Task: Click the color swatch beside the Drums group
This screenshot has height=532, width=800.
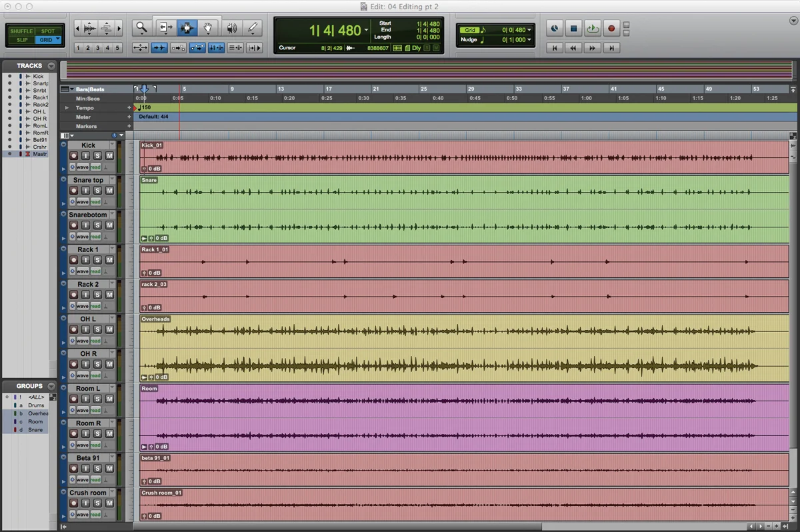Action: tap(15, 405)
